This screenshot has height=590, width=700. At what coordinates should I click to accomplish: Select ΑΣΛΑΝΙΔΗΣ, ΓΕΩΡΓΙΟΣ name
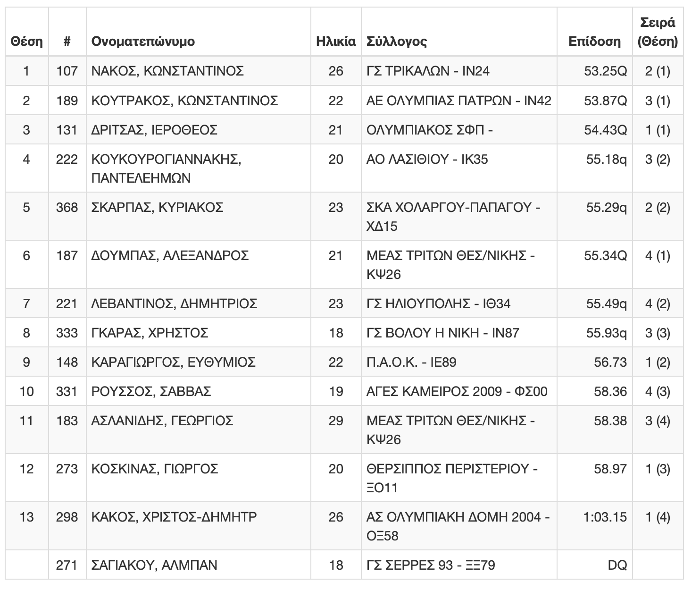(162, 421)
